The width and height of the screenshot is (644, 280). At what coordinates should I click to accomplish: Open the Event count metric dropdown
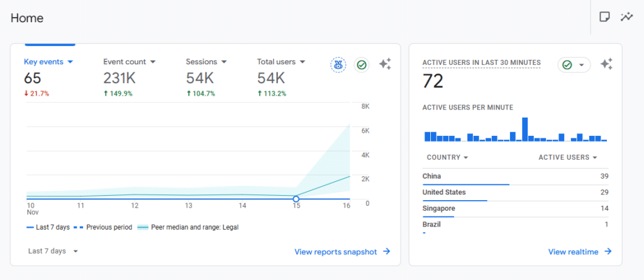point(130,62)
